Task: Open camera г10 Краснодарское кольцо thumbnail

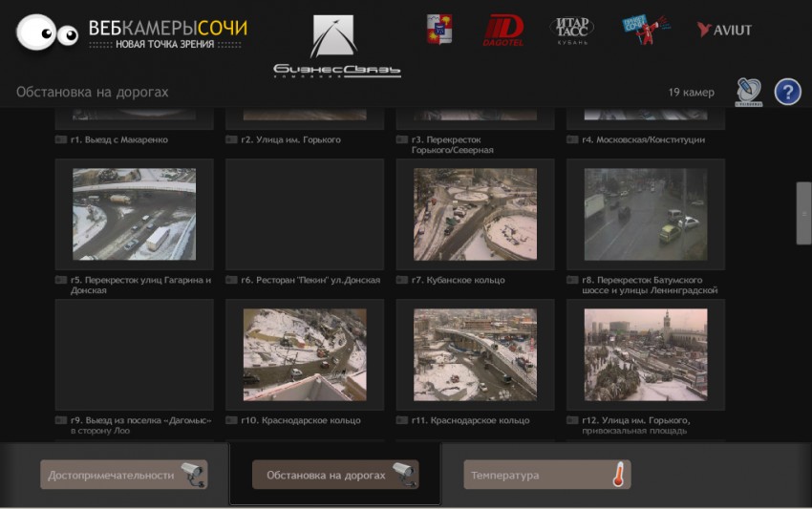Action: [x=305, y=354]
